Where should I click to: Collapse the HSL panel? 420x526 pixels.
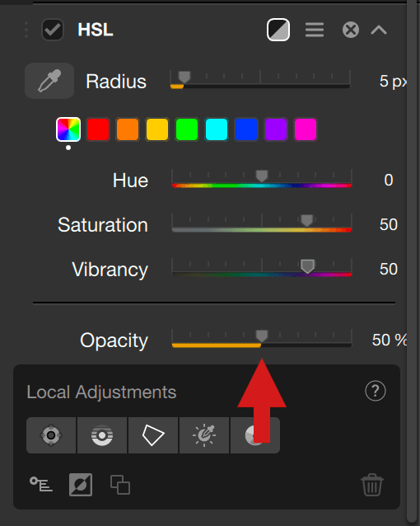[379, 31]
